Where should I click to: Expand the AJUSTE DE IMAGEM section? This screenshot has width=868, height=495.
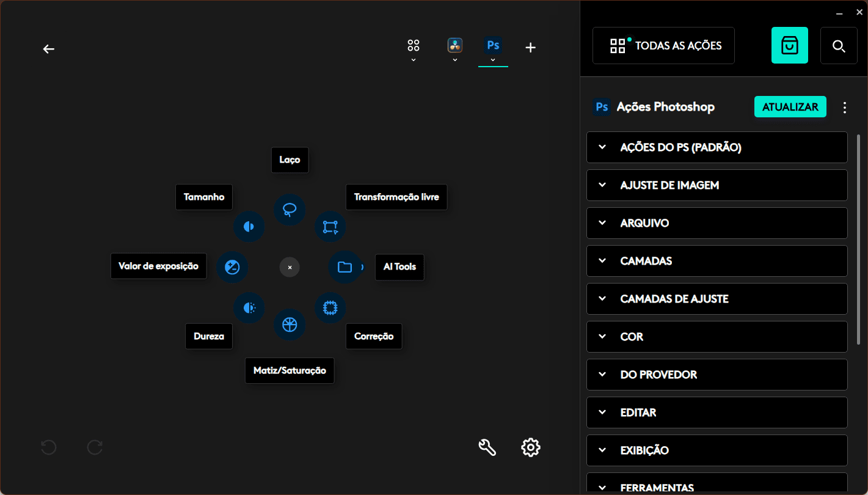click(x=717, y=185)
